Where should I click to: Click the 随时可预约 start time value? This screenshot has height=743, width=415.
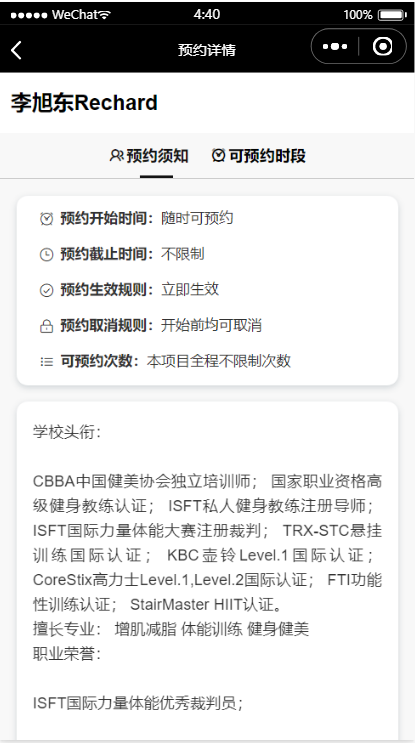pyautogui.click(x=197, y=218)
